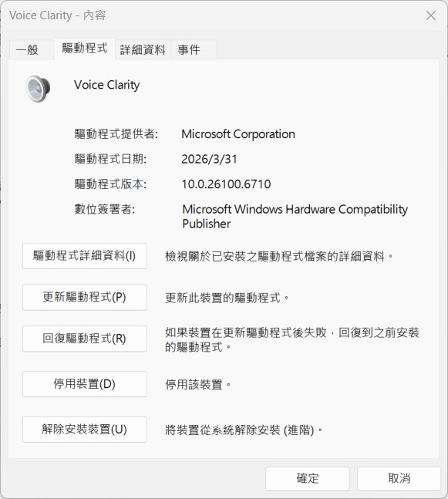Click the description 檢視關於已安裝之驅動程式檔案的詳細資料。
The height and width of the screenshot is (499, 448).
pyautogui.click(x=279, y=257)
